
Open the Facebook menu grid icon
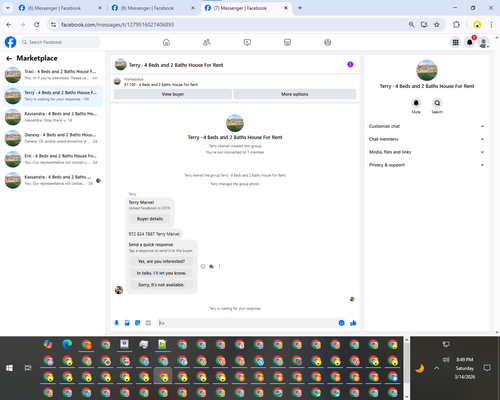point(455,42)
